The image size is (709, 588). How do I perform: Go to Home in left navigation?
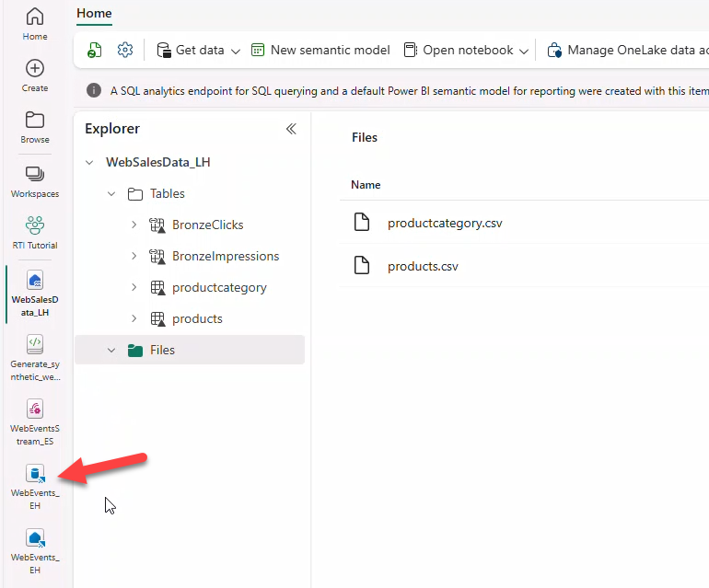[x=35, y=24]
